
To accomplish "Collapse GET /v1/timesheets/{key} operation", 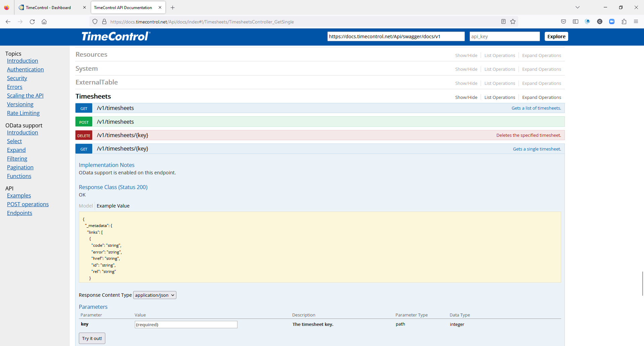I will click(320, 149).
